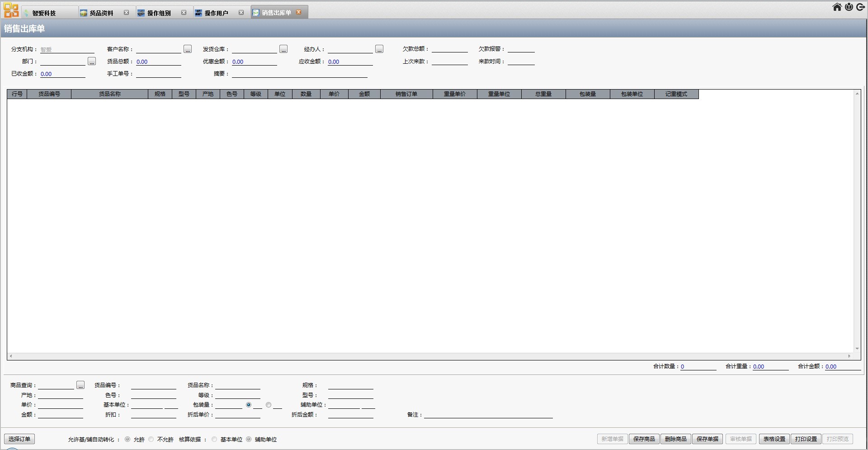Select the 辅助单位 radio under 核算依据
The height and width of the screenshot is (450, 868).
click(249, 439)
